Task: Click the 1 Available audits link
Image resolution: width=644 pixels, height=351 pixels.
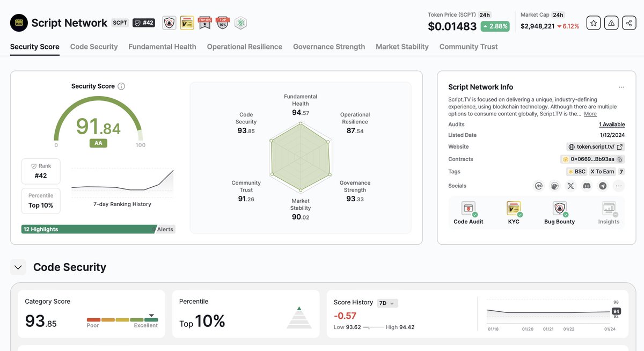Action: tap(611, 124)
